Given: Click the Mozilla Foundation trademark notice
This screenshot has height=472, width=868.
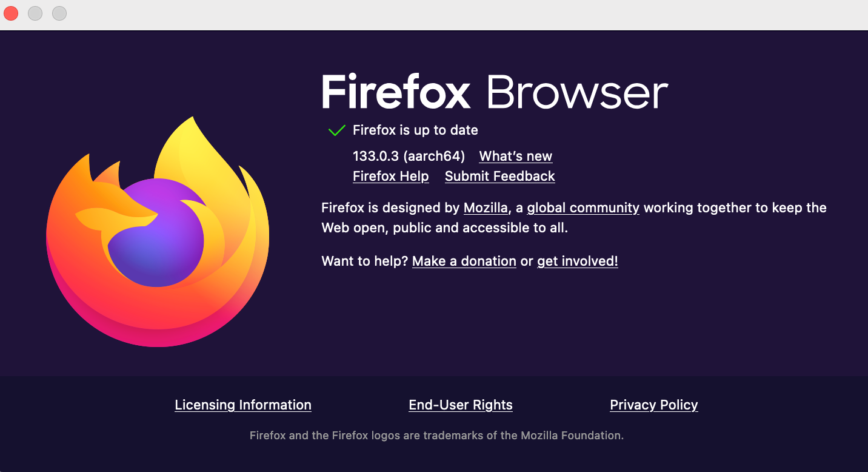Looking at the screenshot, I should (x=436, y=436).
